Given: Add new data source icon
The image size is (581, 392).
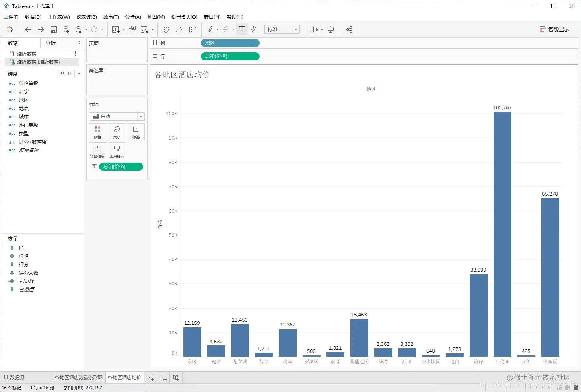Looking at the screenshot, I should (66, 29).
